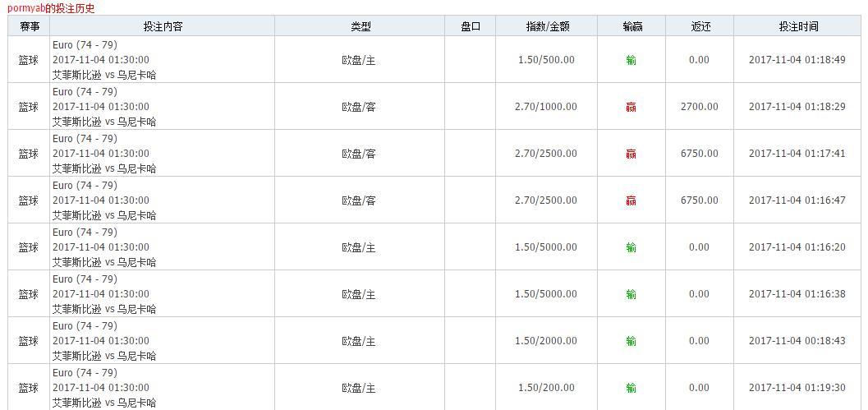Screen dimensions: 868x410
Task: Click bet time 2017-11-04 01:16:47
Action: click(797, 200)
